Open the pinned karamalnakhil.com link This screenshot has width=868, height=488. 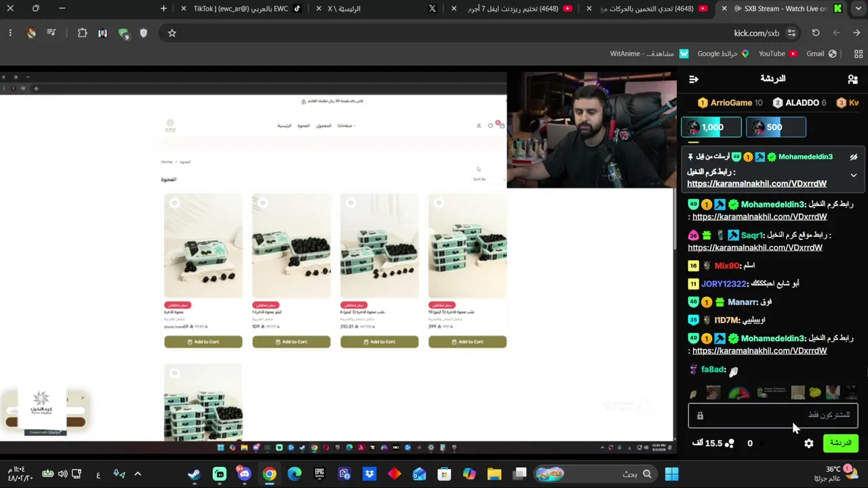[x=757, y=184]
